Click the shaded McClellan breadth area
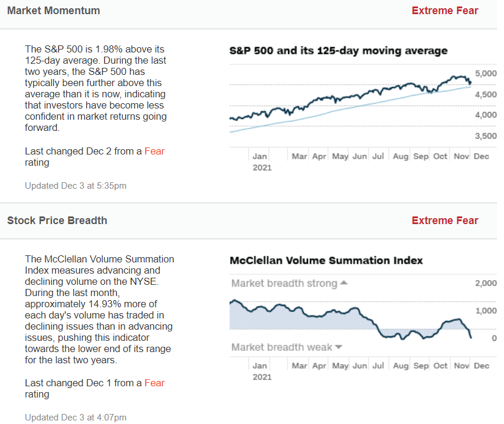 coord(295,318)
